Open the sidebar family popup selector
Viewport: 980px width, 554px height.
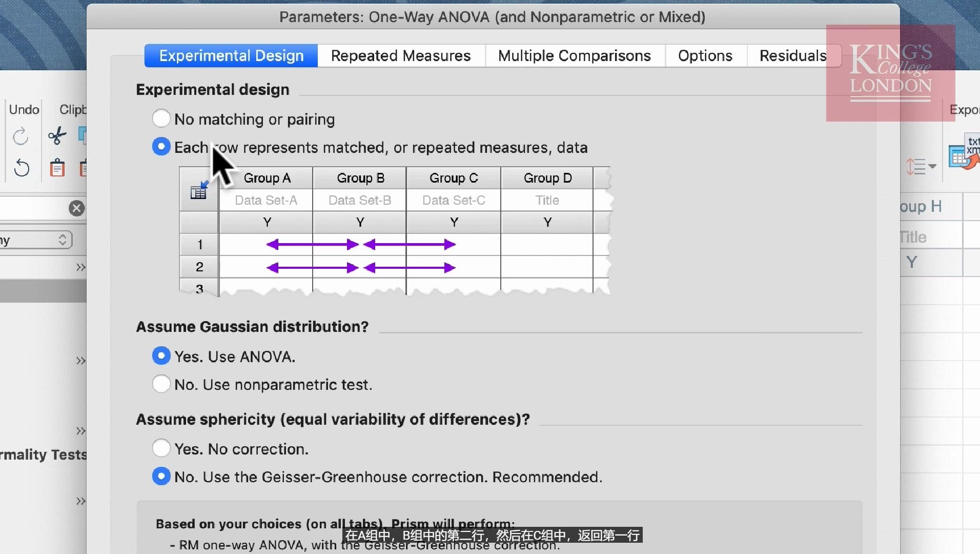36,240
